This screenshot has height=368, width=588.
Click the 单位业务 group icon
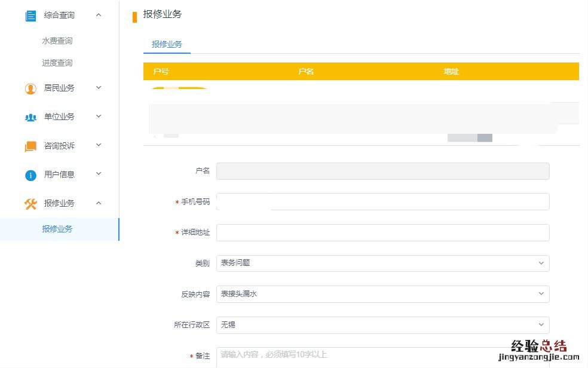(30, 117)
